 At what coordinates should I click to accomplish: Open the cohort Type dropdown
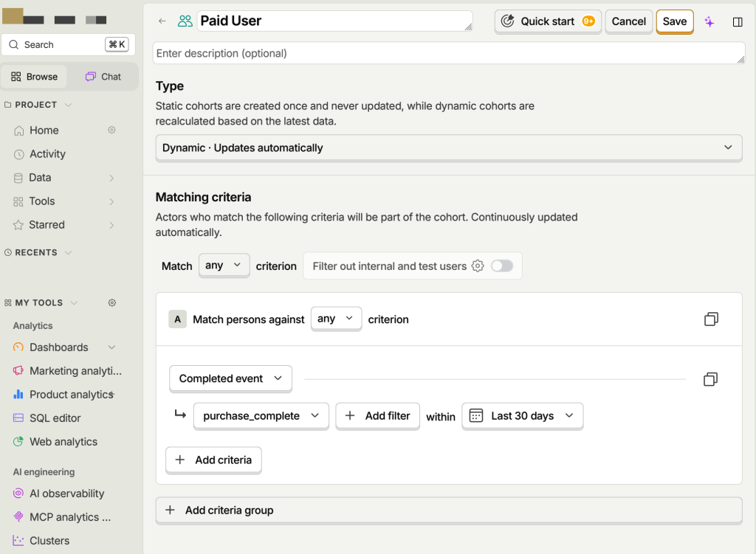(449, 148)
